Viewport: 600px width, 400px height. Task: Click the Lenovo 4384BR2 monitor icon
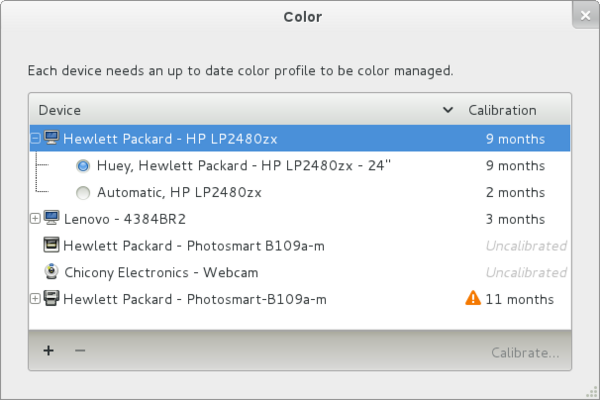click(52, 218)
